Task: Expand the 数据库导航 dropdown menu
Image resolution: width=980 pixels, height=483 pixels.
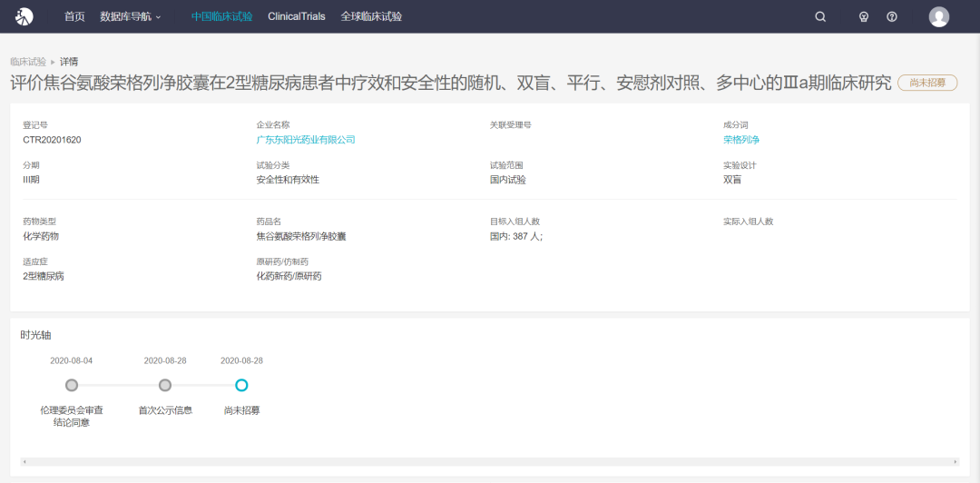Action: pos(131,17)
